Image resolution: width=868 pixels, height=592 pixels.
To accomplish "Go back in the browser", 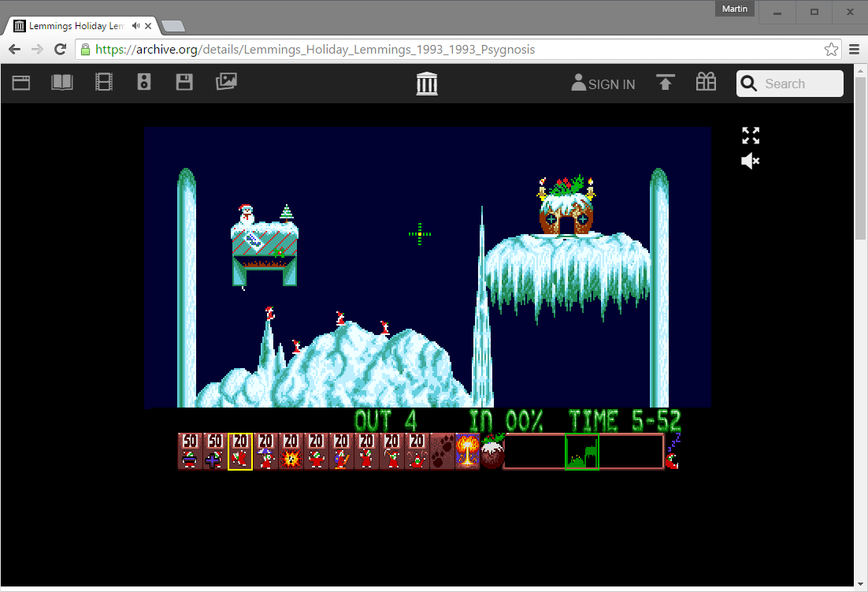I will click(x=15, y=50).
